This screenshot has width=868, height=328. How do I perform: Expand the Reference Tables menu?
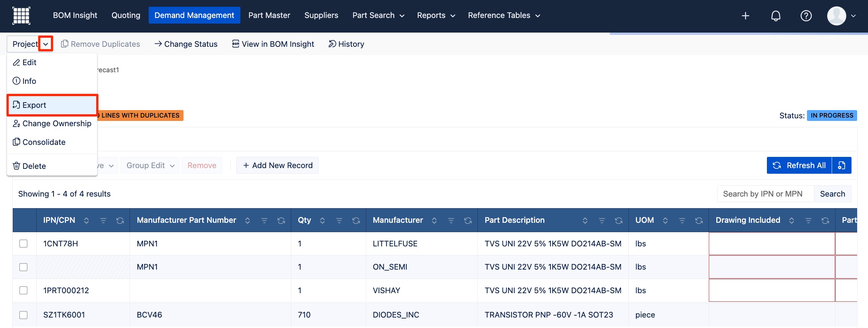tap(537, 16)
